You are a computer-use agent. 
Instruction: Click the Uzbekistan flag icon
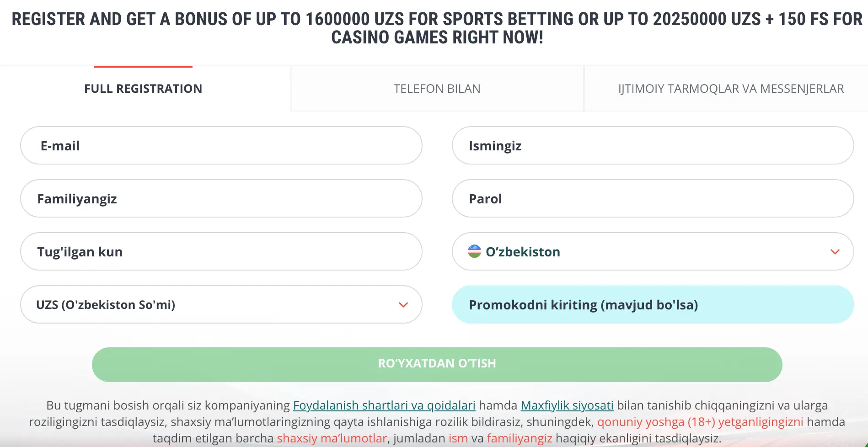(x=474, y=251)
